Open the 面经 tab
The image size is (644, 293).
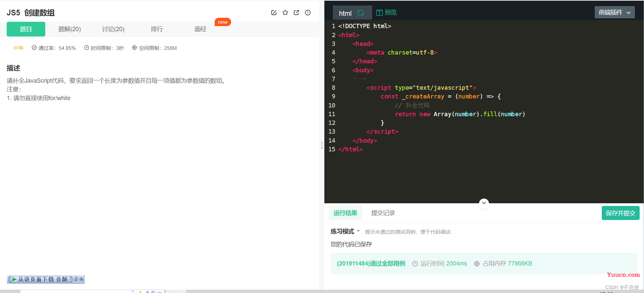[200, 29]
